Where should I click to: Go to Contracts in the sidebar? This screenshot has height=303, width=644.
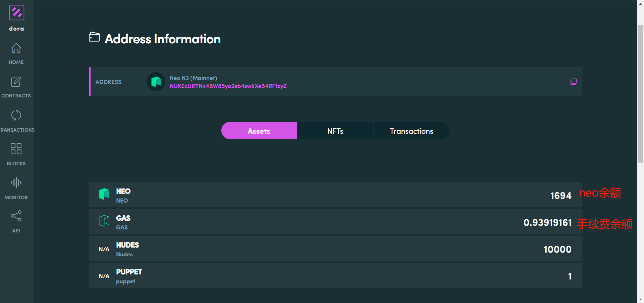16,87
